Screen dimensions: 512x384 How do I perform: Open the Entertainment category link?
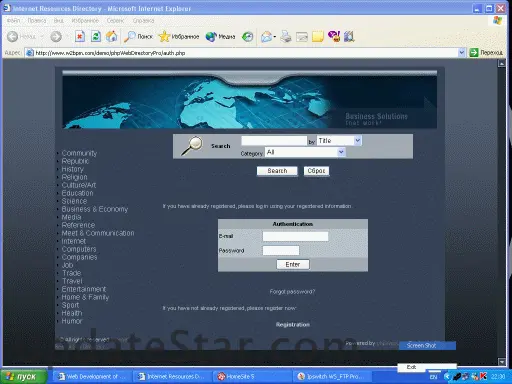click(84, 289)
